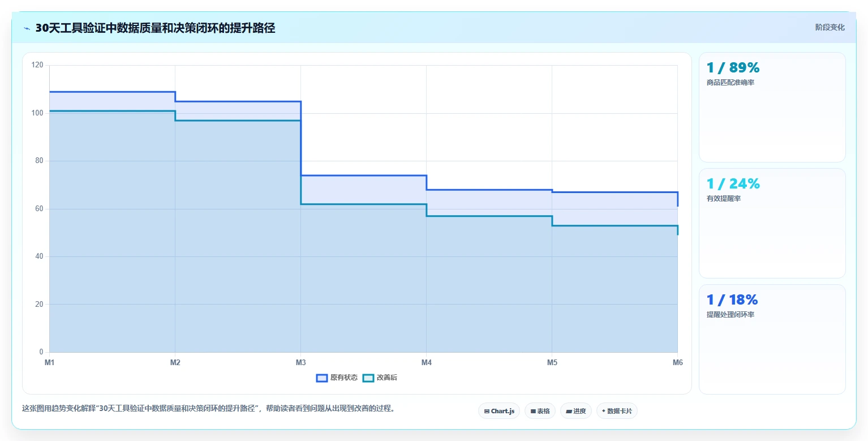The width and height of the screenshot is (868, 441).
Task: Click the 1 / 24% value
Action: click(733, 184)
